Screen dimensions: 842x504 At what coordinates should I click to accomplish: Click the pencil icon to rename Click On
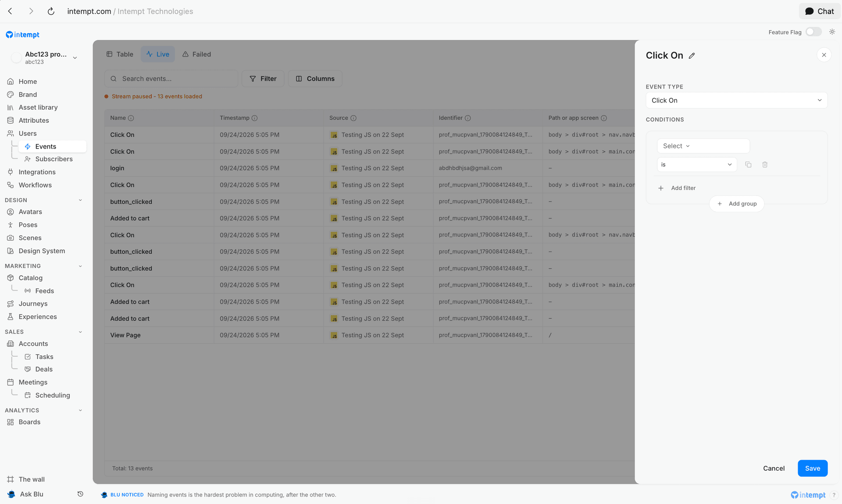[692, 56]
